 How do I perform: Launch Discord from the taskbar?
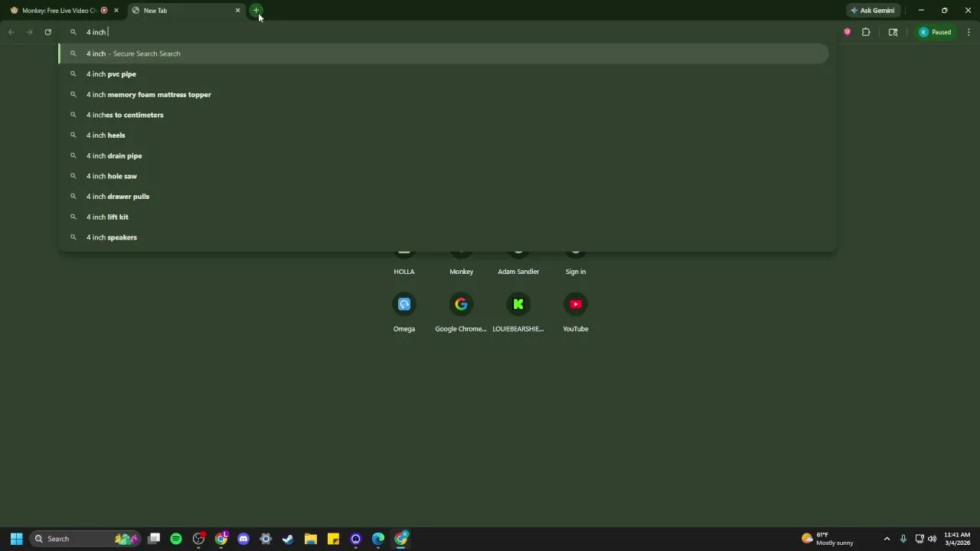click(243, 539)
